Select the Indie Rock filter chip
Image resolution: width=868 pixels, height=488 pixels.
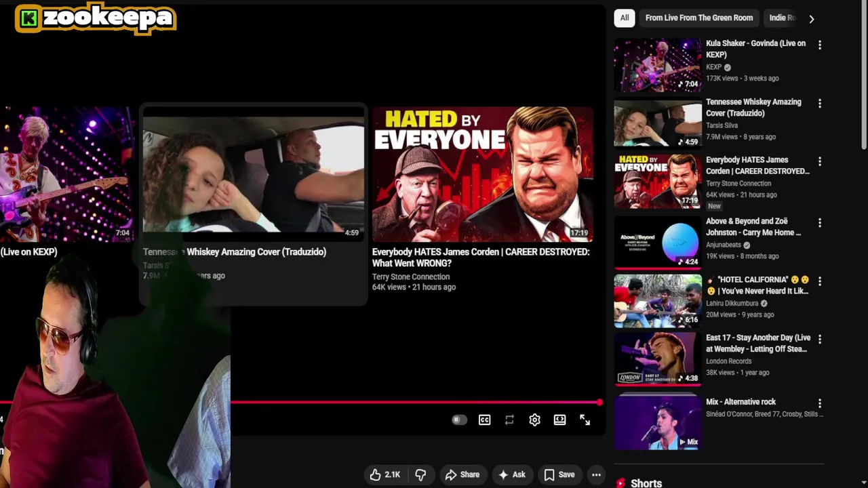[782, 18]
